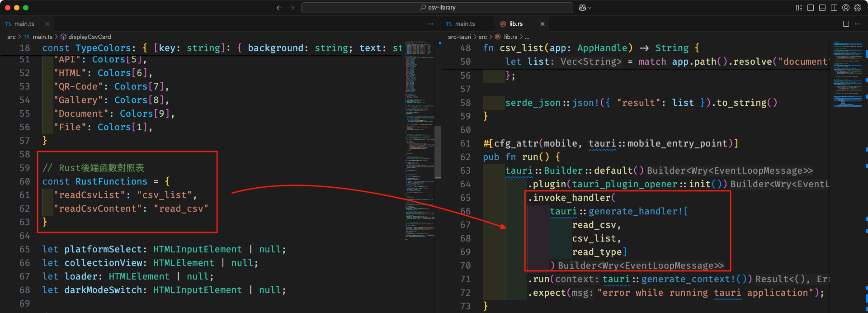Select the src breadcrumb in right editor
The height and width of the screenshot is (313, 868).
(x=483, y=37)
